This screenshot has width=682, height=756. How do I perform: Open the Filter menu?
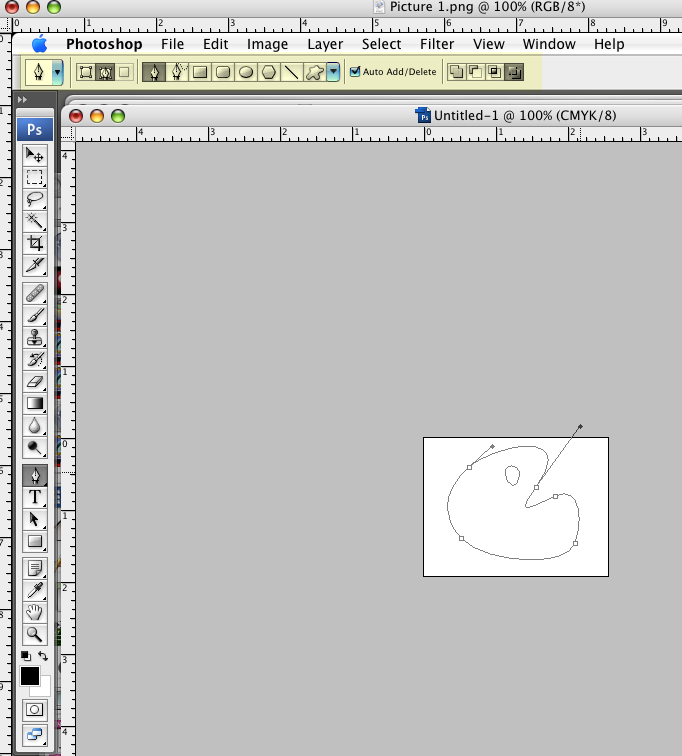click(x=437, y=44)
